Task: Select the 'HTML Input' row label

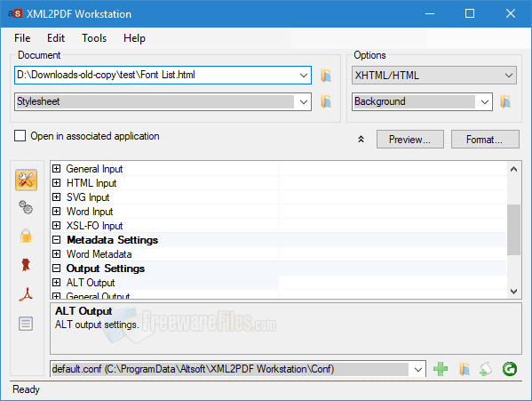Action: pyautogui.click(x=91, y=183)
